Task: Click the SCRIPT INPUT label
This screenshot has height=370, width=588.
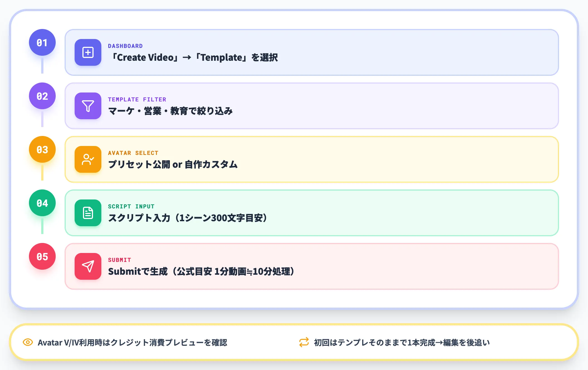Action: [131, 206]
